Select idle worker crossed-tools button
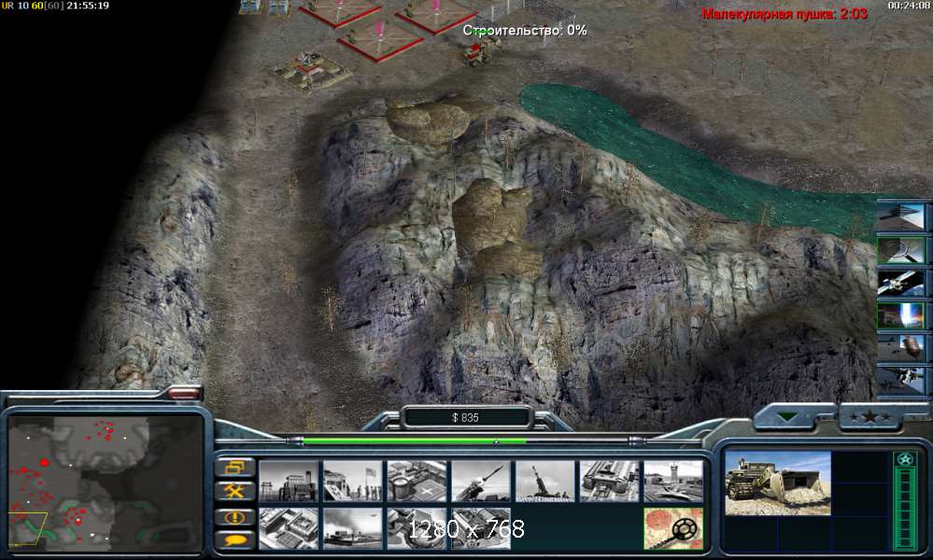 [x=235, y=492]
